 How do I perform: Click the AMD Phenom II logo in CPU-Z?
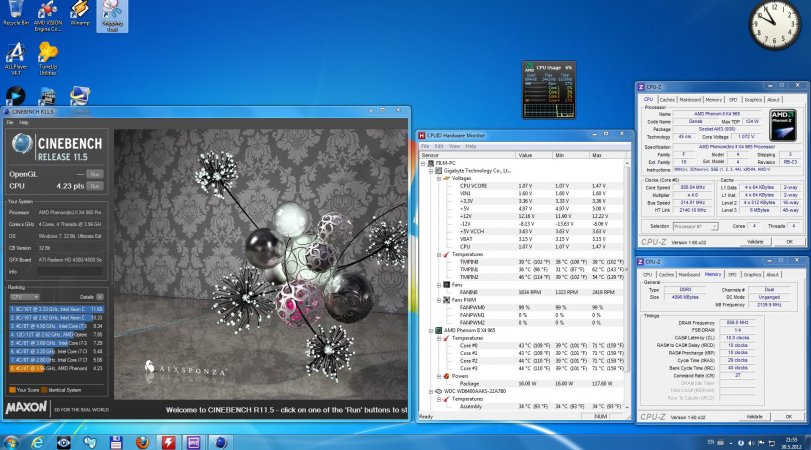tap(782, 125)
